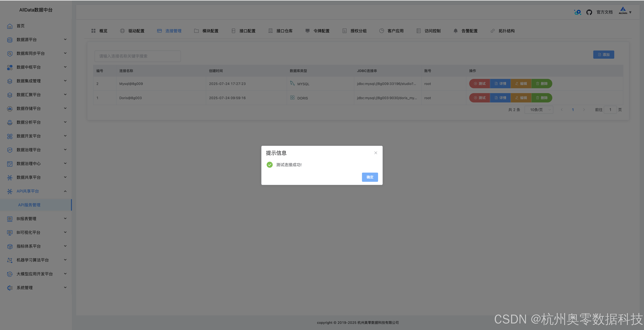Close the 提示信息 dialog with X
This screenshot has width=644, height=330.
tap(375, 153)
